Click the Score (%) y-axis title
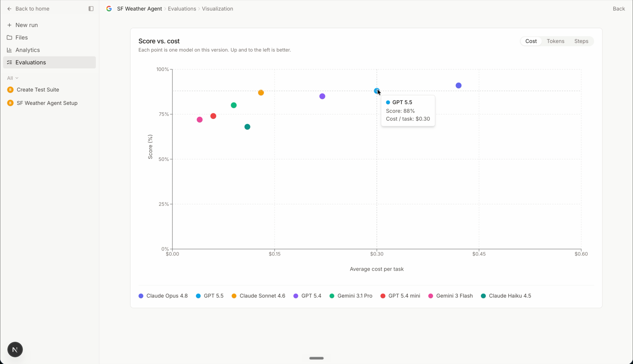 (x=150, y=147)
